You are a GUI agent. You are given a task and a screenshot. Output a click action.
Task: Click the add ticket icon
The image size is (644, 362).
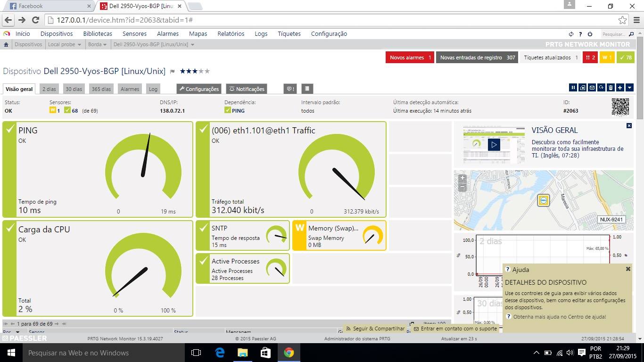tap(583, 88)
